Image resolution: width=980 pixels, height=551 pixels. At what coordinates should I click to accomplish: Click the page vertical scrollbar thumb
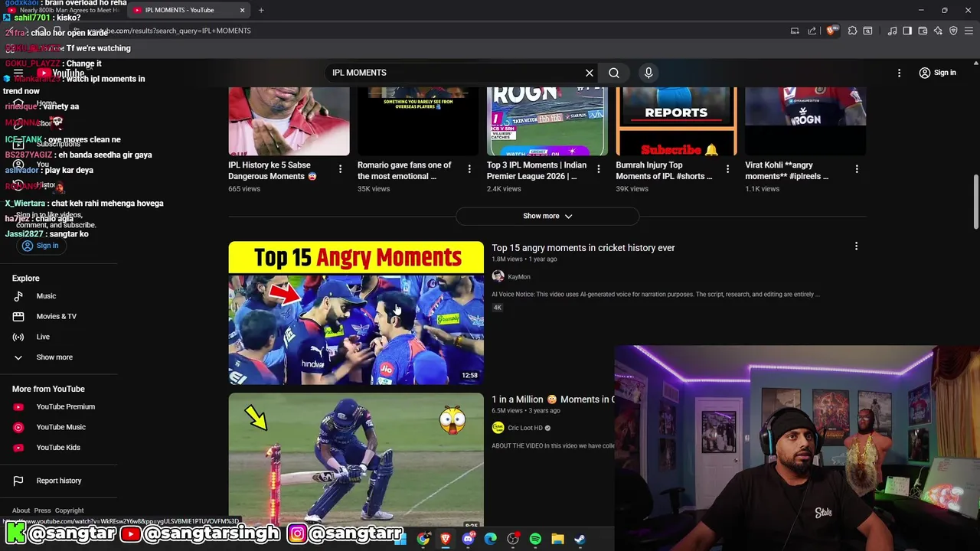pyautogui.click(x=975, y=201)
